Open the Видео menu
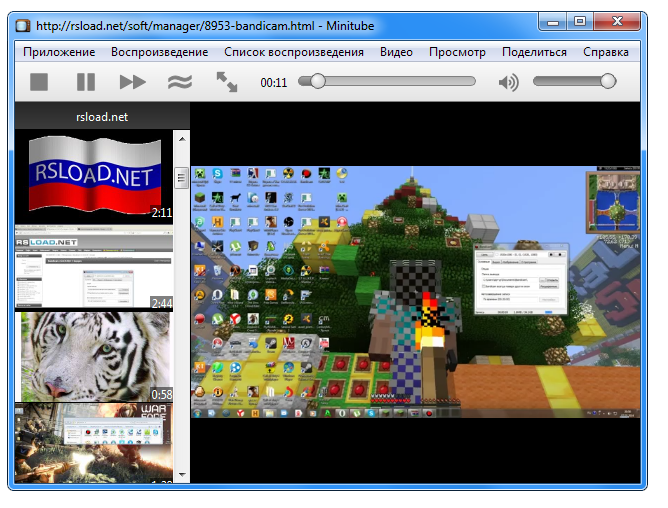 [x=396, y=52]
